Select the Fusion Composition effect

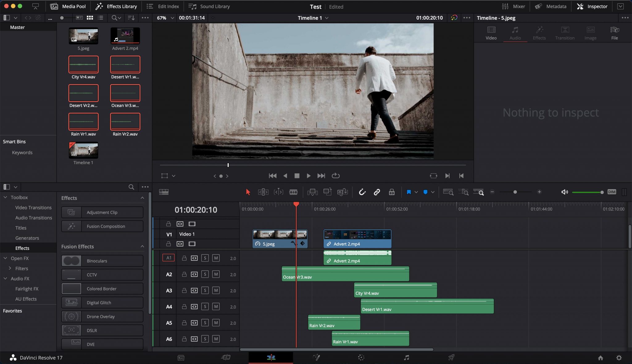point(102,226)
